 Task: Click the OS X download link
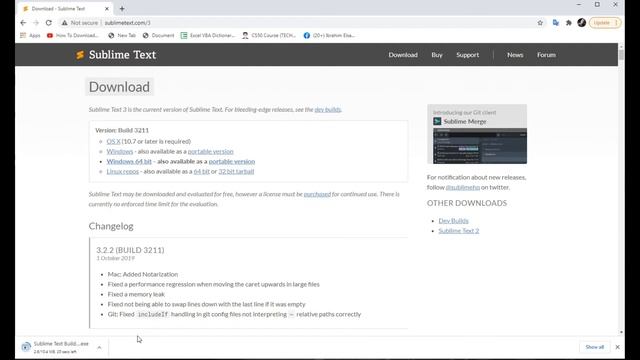click(113, 141)
